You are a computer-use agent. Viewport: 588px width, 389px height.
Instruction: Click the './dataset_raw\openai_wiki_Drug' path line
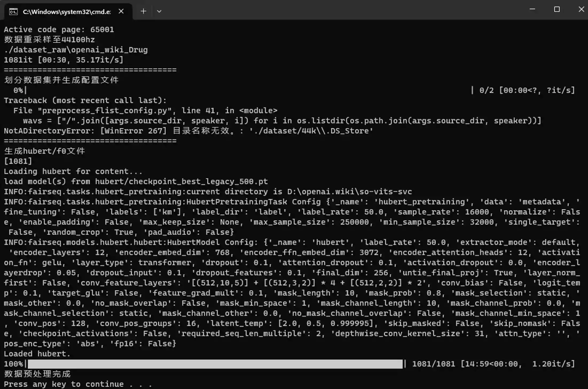tap(76, 50)
